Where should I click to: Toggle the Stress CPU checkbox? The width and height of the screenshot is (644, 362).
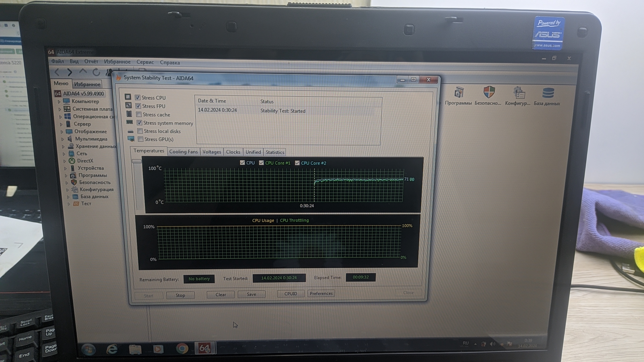coord(137,97)
